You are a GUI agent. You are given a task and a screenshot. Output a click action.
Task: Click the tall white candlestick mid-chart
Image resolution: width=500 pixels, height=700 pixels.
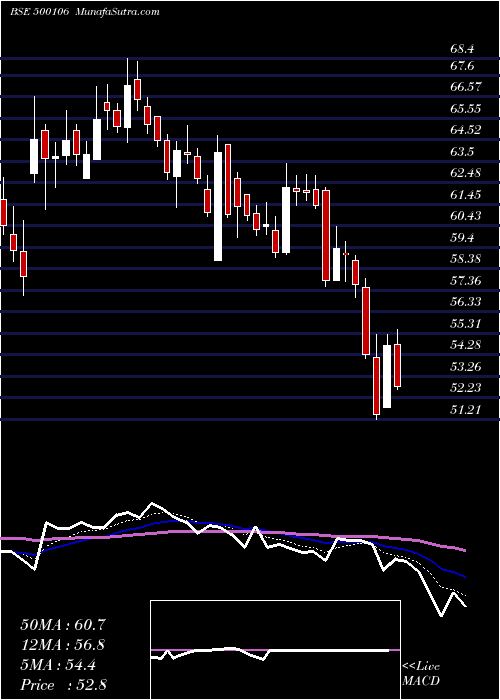pos(218,206)
